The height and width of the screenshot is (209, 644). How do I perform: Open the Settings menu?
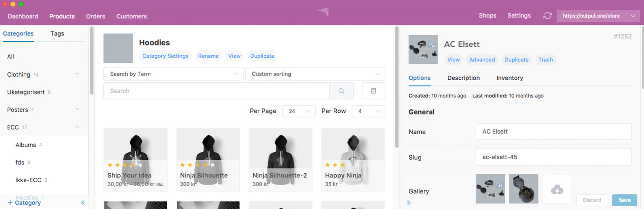(519, 15)
